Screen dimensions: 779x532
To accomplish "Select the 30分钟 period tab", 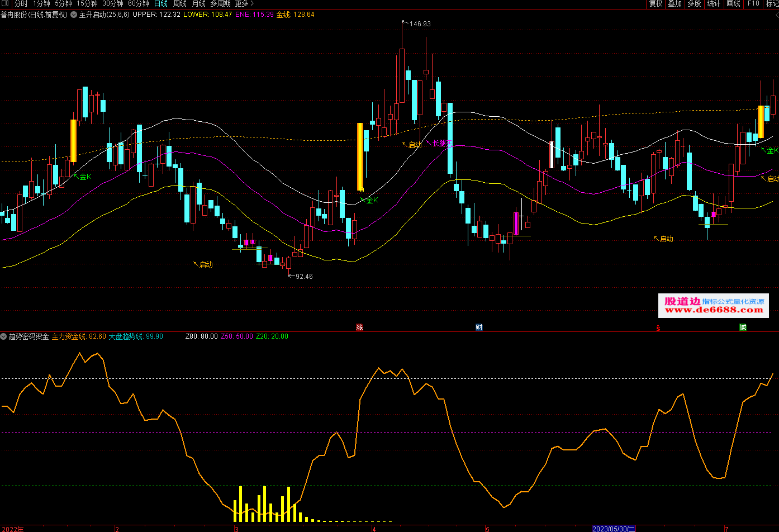I will pyautogui.click(x=112, y=4).
